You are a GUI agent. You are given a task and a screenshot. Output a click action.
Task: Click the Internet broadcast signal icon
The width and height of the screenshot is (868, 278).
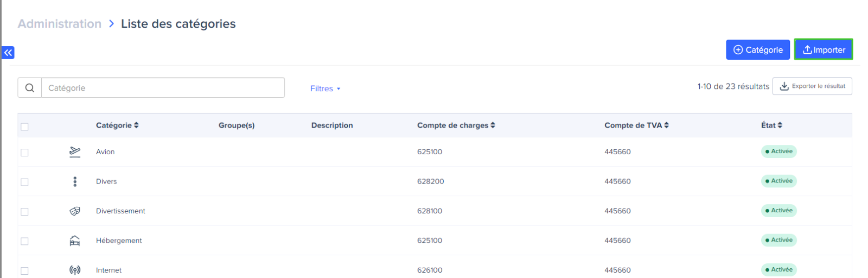pyautogui.click(x=75, y=270)
